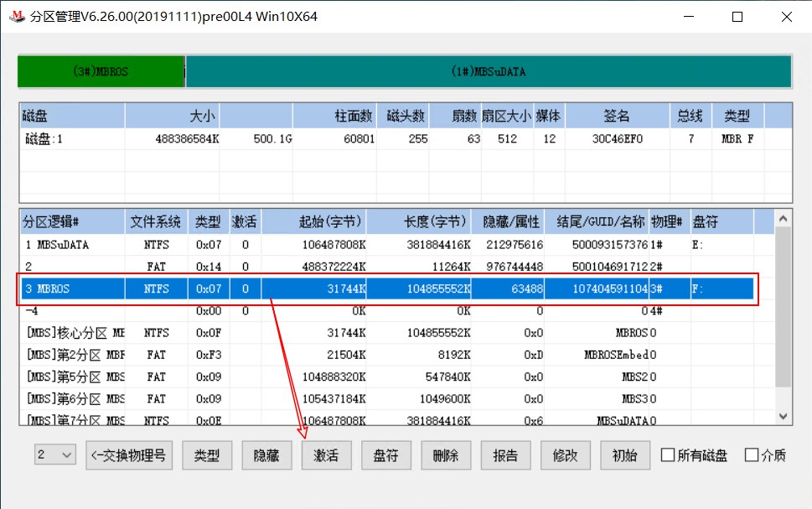812x509 pixels.
Task: Click the teal (1#)MBSuDATA partition bar
Action: click(488, 72)
